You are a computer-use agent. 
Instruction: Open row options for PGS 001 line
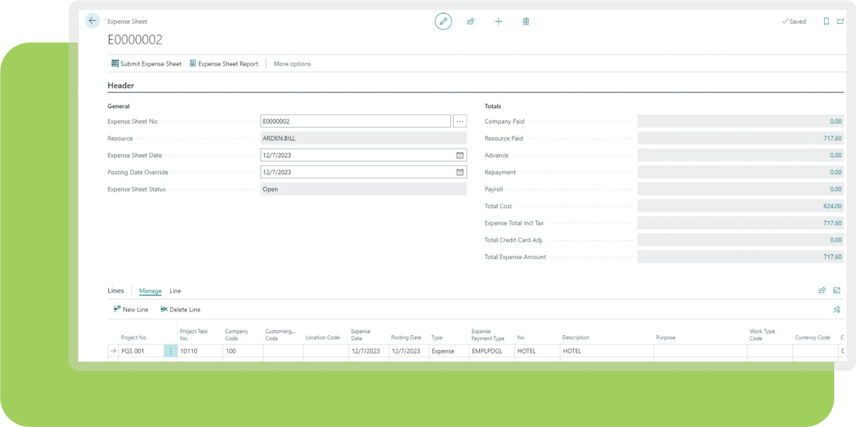(170, 351)
